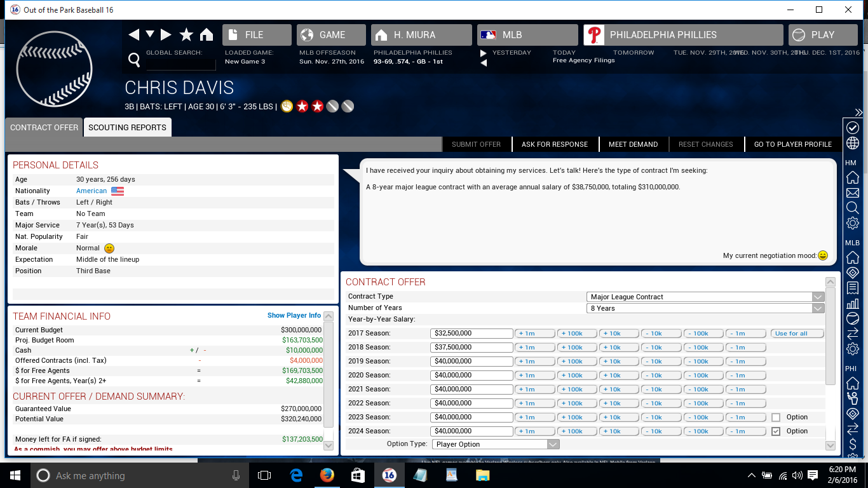Click the Submit Offer button
The width and height of the screenshot is (868, 488).
(x=477, y=144)
